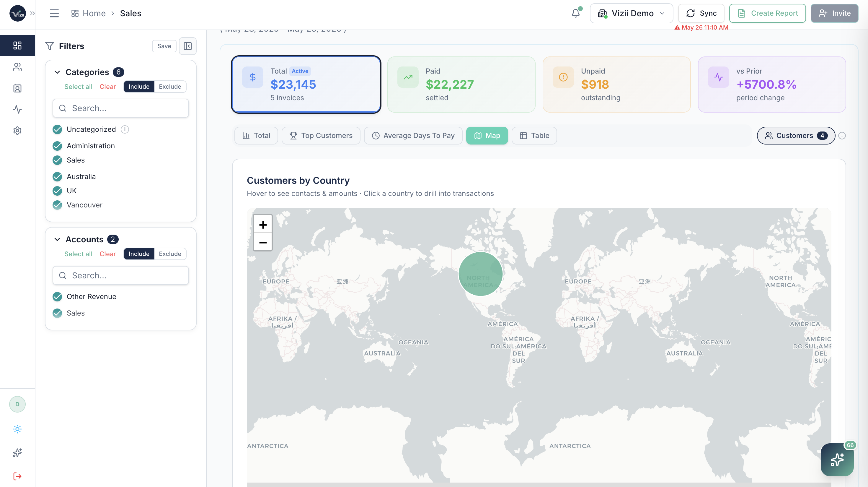Click the Sync button

coord(701,14)
